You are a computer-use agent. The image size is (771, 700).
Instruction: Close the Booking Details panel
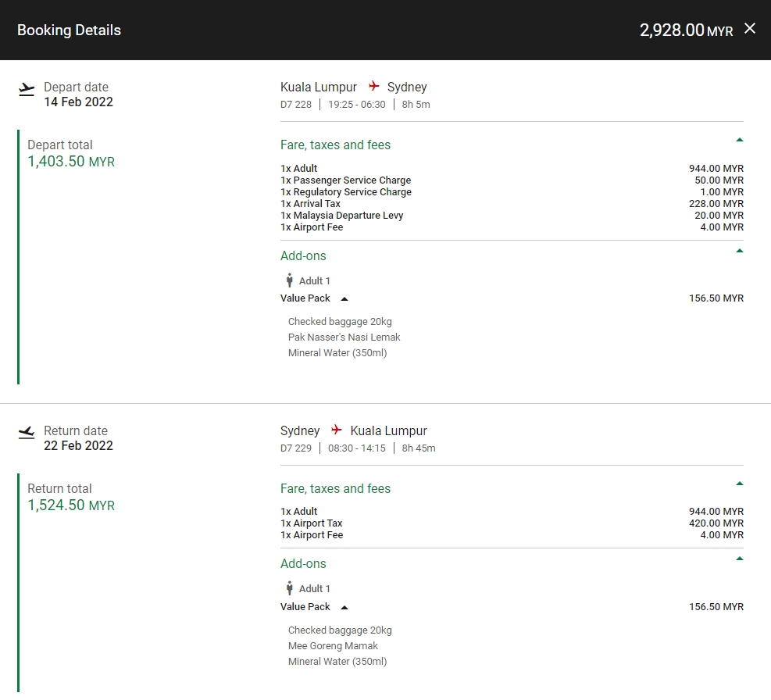click(750, 29)
